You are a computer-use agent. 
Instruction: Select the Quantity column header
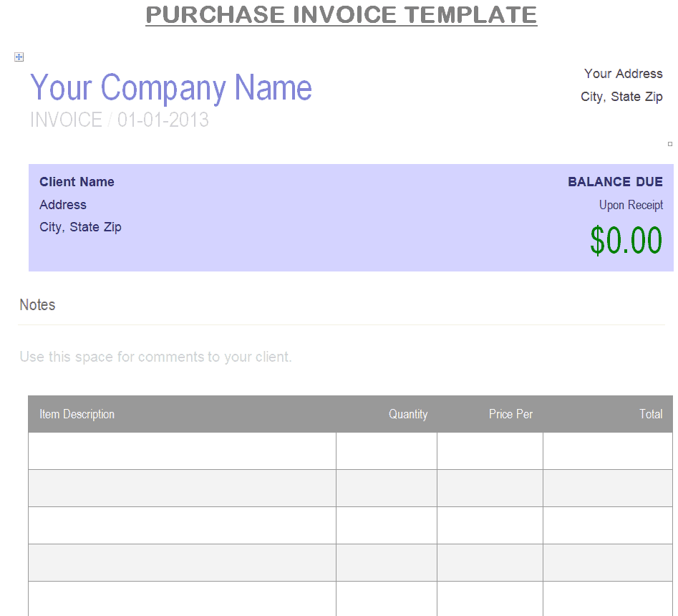(x=408, y=415)
